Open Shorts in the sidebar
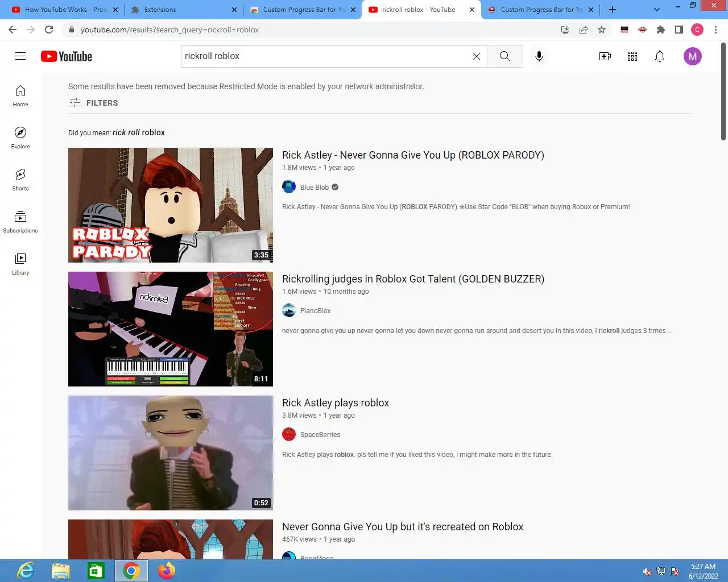728x582 pixels. coord(20,180)
